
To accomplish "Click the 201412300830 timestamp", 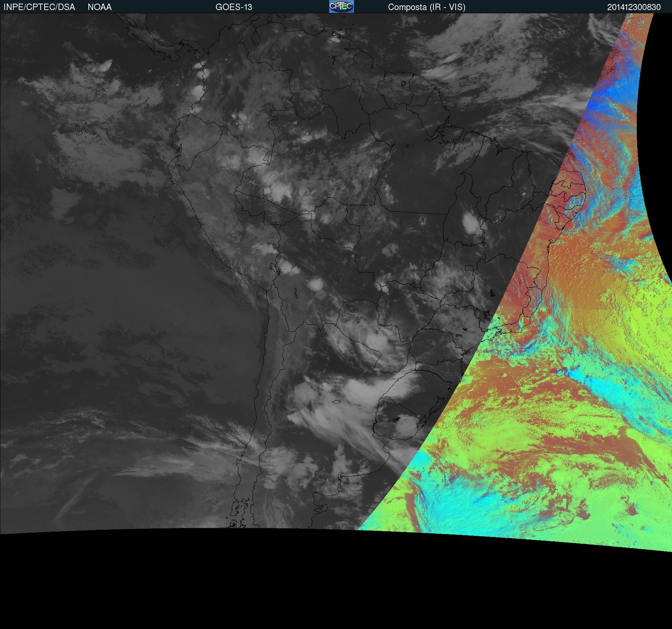I will point(634,7).
